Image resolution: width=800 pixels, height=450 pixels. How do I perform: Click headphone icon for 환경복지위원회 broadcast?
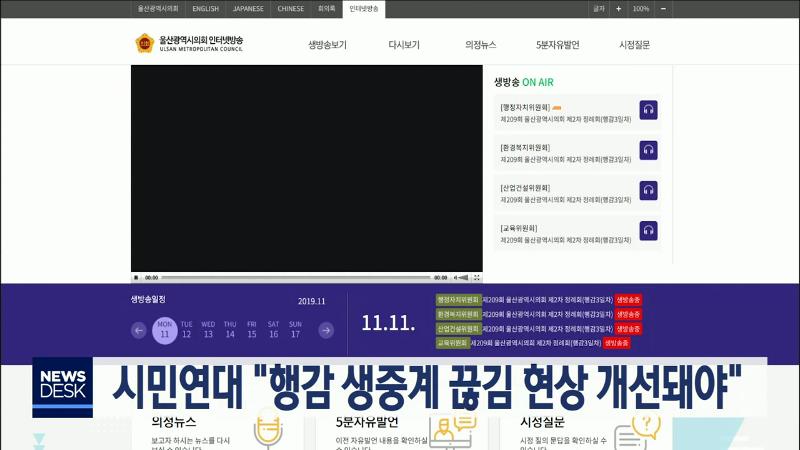tap(648, 151)
